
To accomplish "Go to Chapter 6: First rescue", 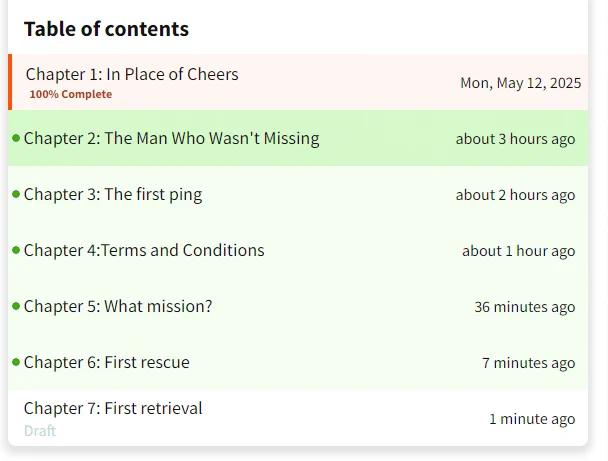I will point(298,362).
